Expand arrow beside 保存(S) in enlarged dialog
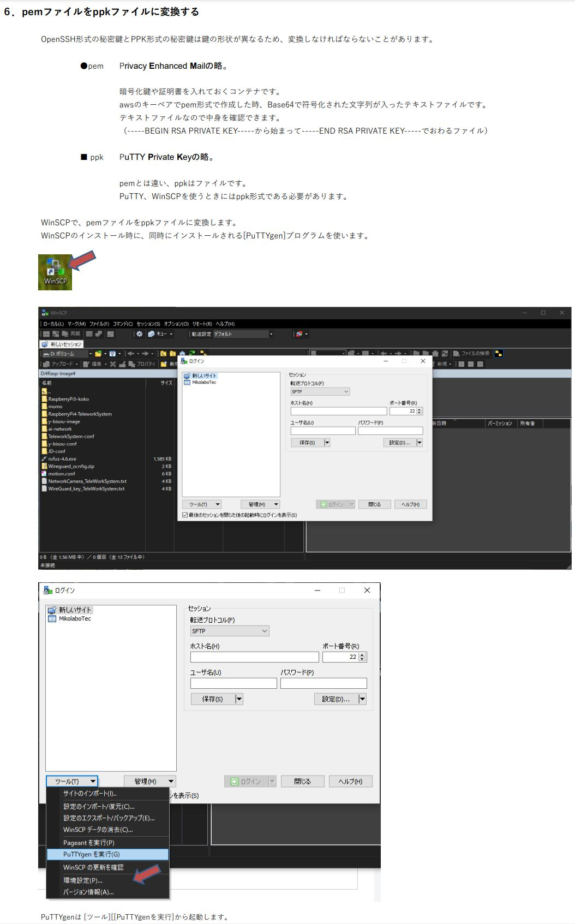This screenshot has width=575, height=924. [x=239, y=699]
